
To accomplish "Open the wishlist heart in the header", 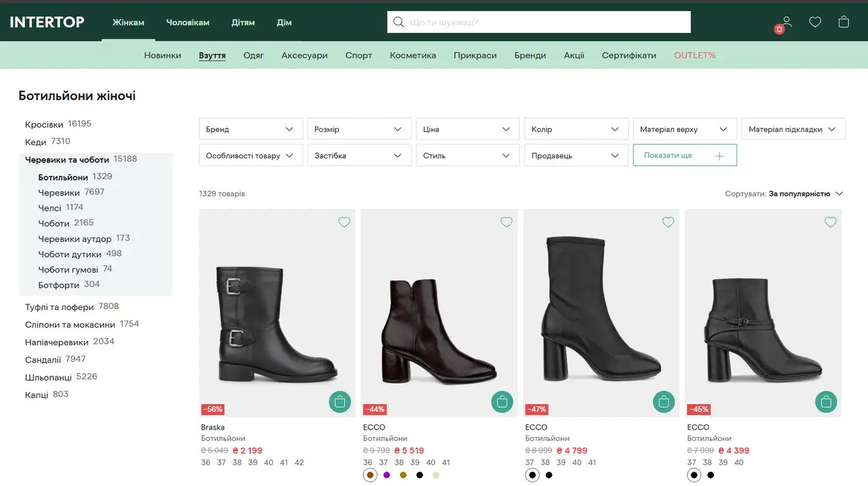I will coord(815,22).
